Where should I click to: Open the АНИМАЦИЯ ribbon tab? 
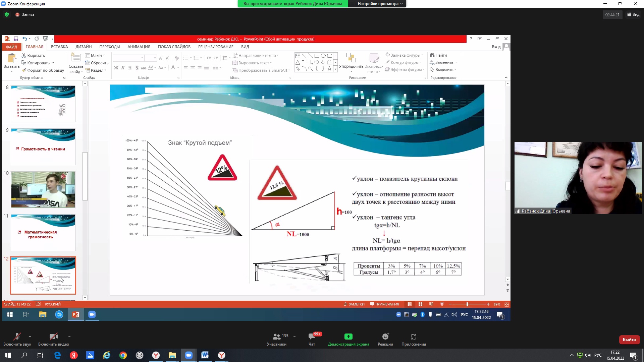139,47
